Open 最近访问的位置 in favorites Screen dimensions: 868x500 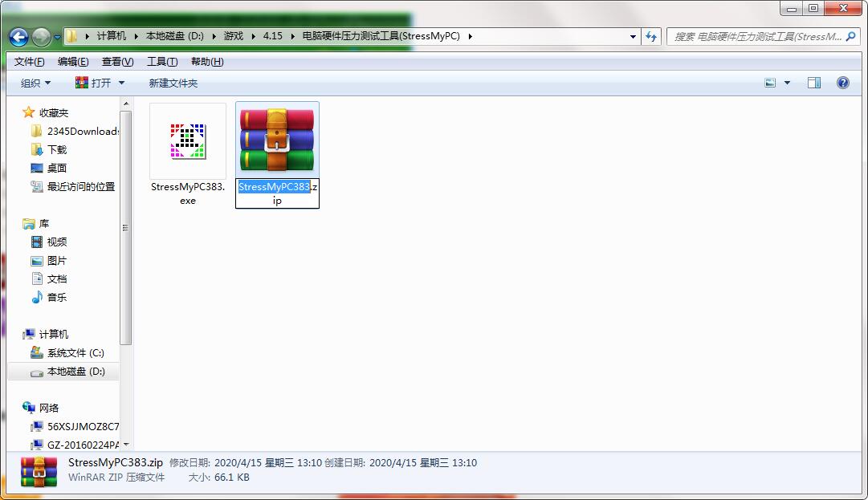pyautogui.click(x=81, y=186)
